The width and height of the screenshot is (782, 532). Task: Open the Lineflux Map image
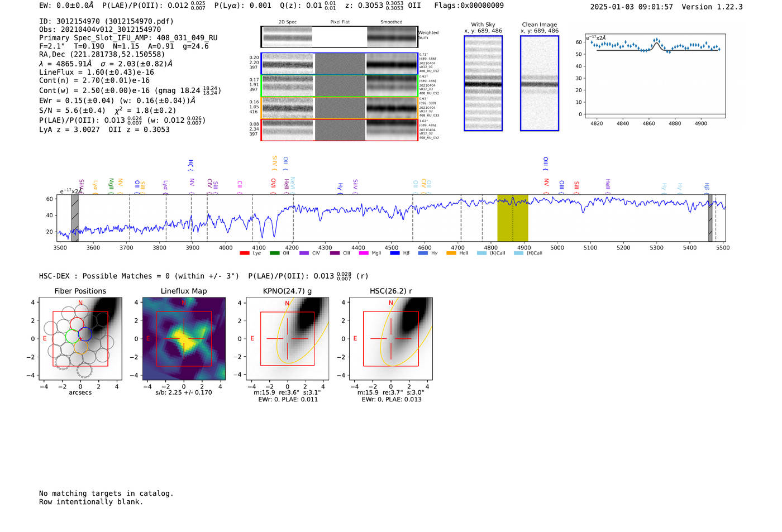(x=184, y=339)
